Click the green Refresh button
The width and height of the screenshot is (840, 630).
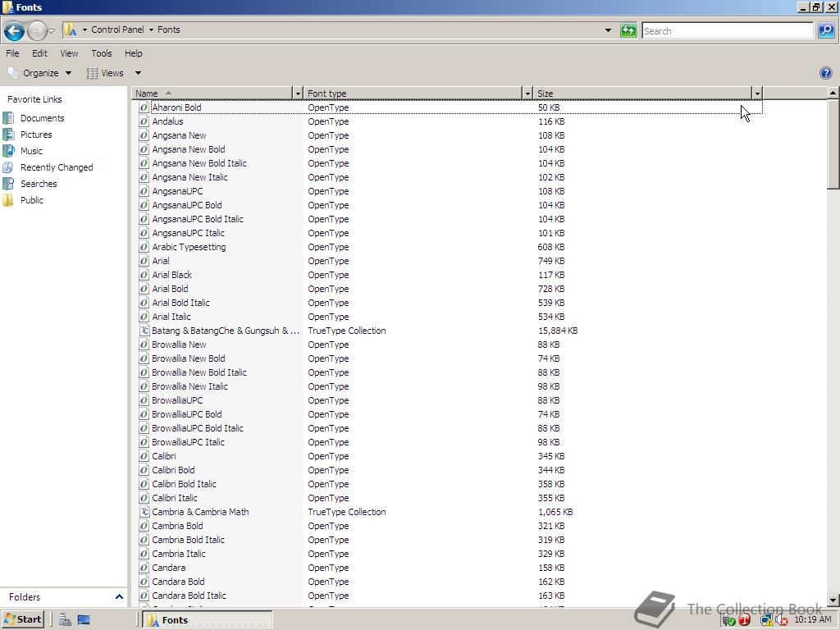tap(628, 30)
